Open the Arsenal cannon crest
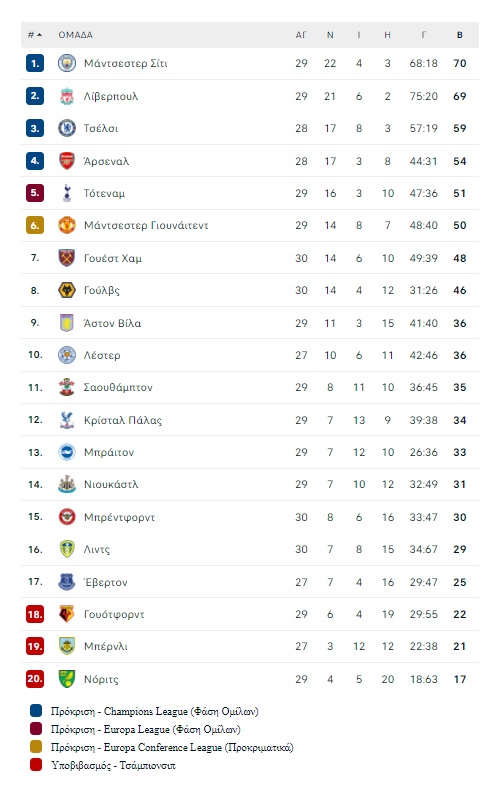This screenshot has height=794, width=497. pyautogui.click(x=67, y=161)
